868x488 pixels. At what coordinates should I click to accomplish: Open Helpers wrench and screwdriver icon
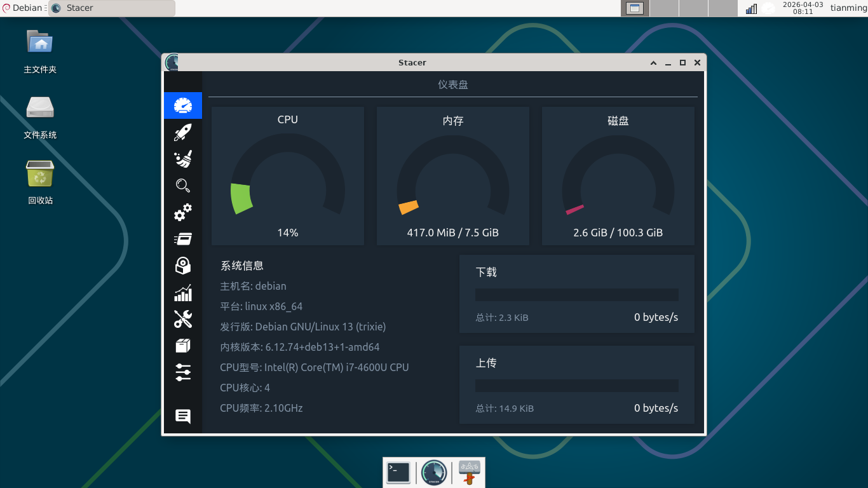tap(183, 319)
